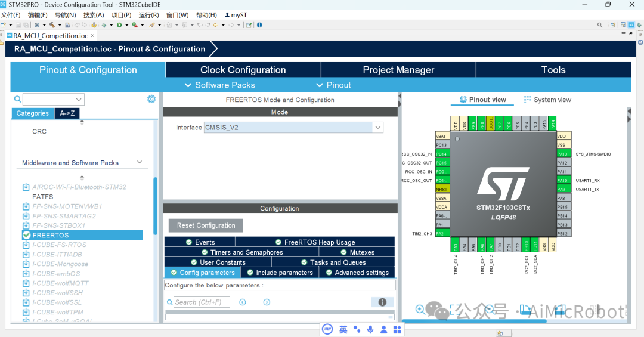Open the Timers and Semaphores tab

(x=242, y=252)
